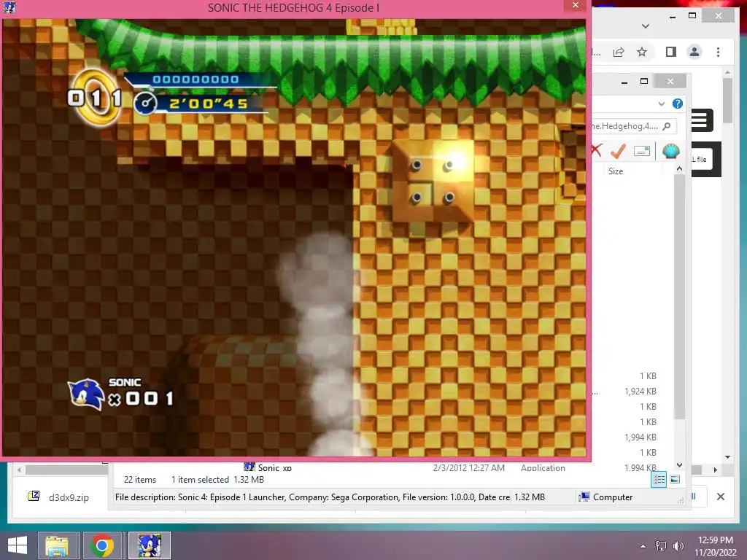Click the blue shell toolbar icon
The width and height of the screenshot is (747, 560).
click(x=671, y=152)
